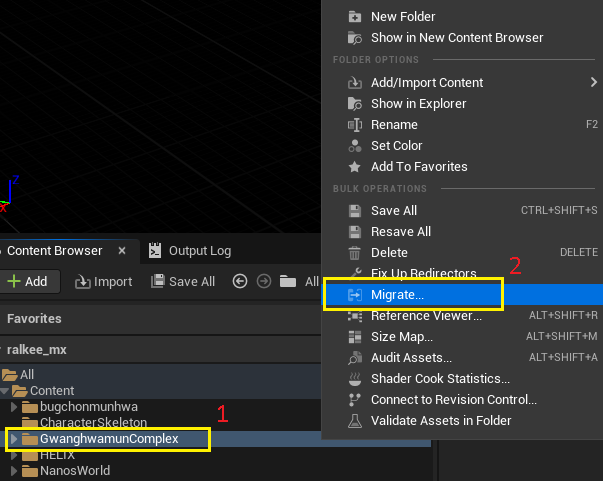Click the Shader Cook Statistics icon
This screenshot has height=481, width=603.
coord(354,379)
